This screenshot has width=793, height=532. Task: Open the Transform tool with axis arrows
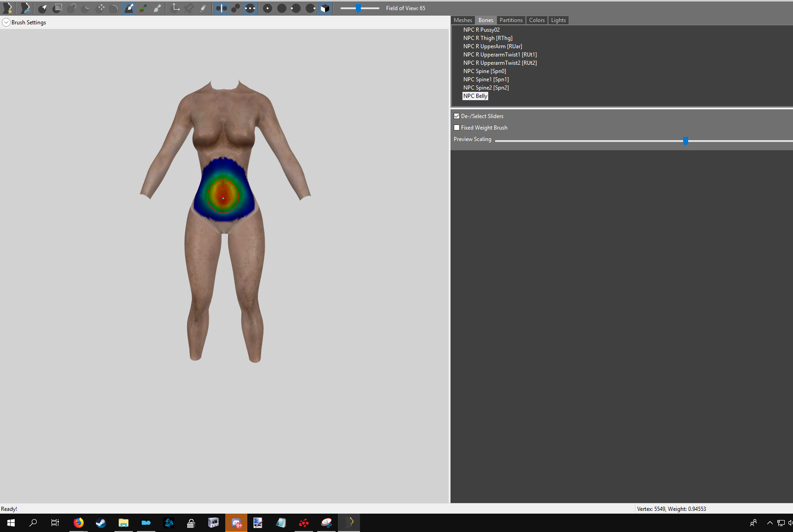[x=176, y=8]
